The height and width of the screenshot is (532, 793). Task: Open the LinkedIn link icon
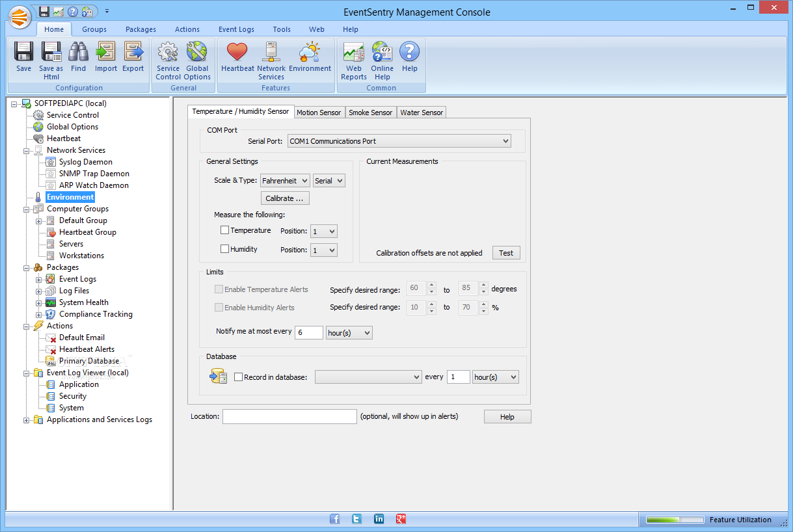pyautogui.click(x=379, y=519)
